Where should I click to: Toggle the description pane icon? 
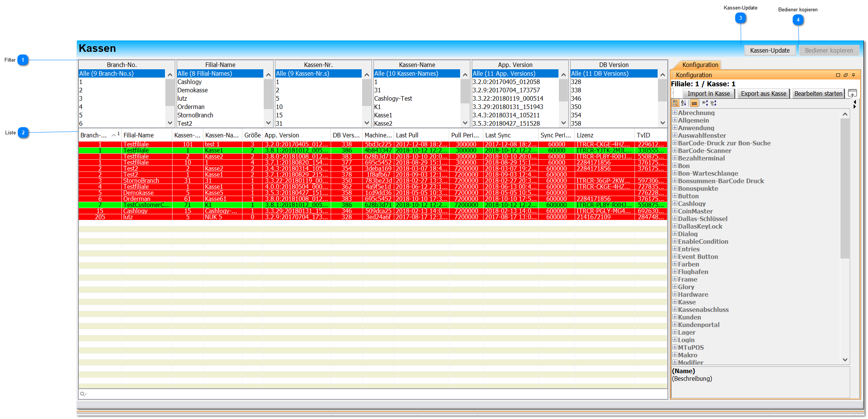coord(694,103)
